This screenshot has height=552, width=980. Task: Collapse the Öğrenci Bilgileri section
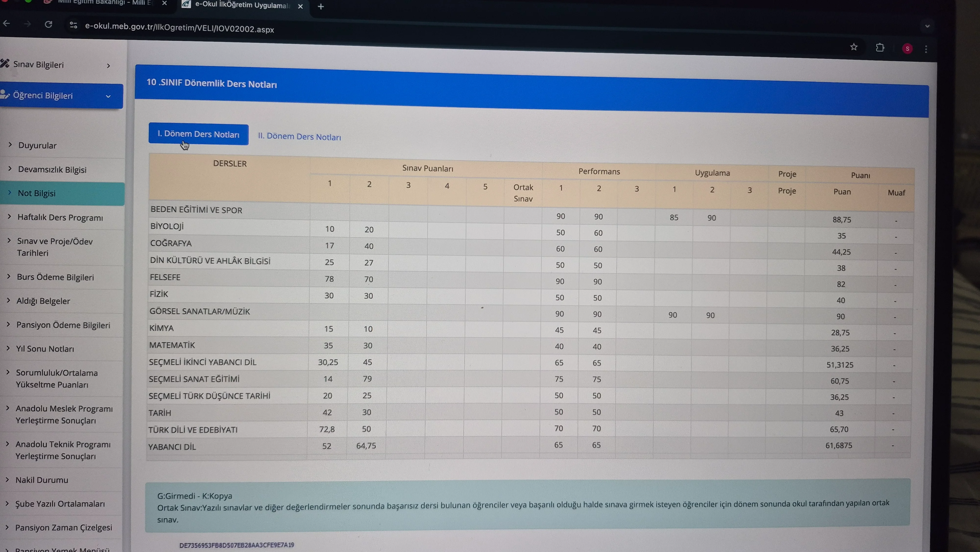(61, 96)
